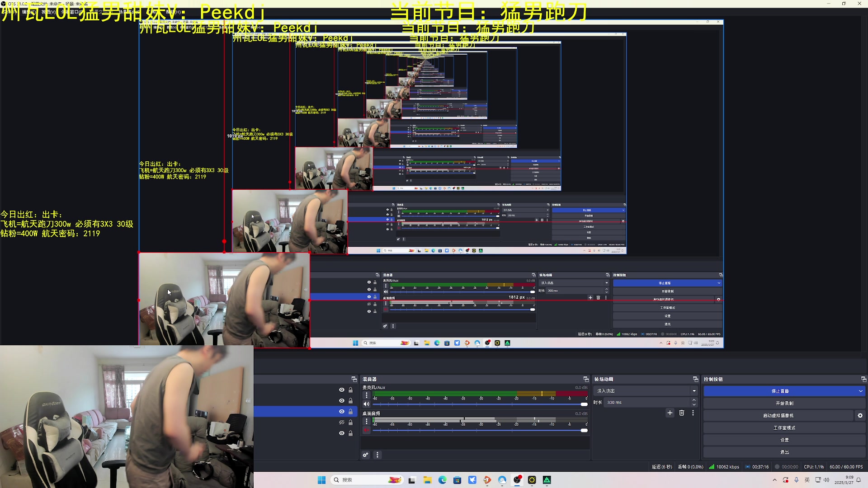
Task: Open Microsoft Store from taskbar
Action: (x=457, y=480)
